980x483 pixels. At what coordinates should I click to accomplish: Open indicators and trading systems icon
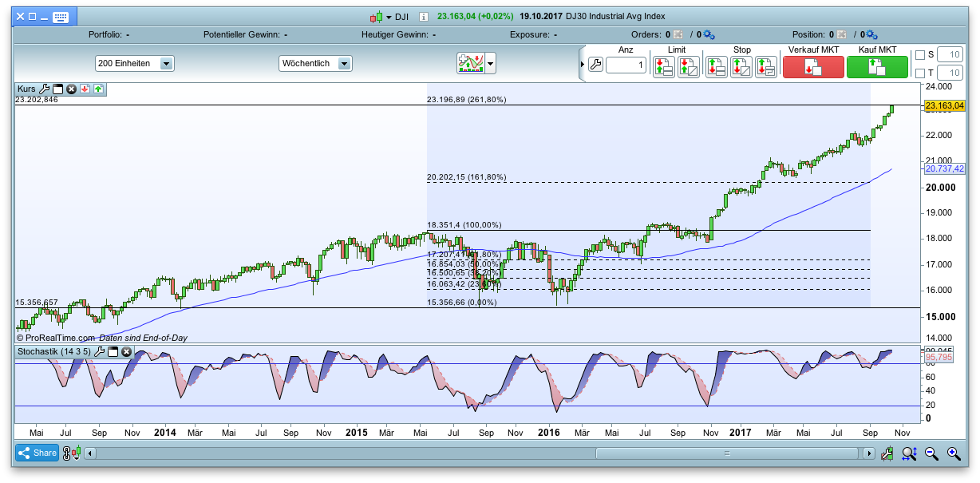[x=471, y=63]
